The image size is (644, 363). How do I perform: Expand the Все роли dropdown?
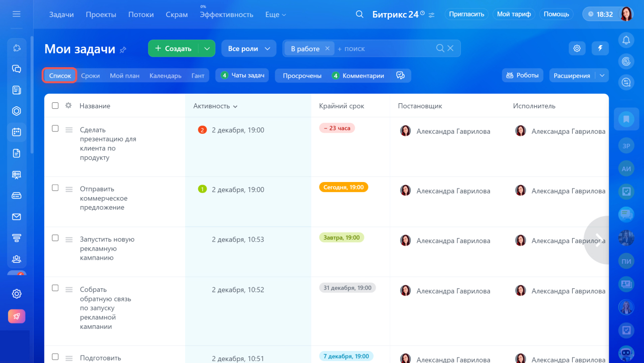tap(249, 49)
